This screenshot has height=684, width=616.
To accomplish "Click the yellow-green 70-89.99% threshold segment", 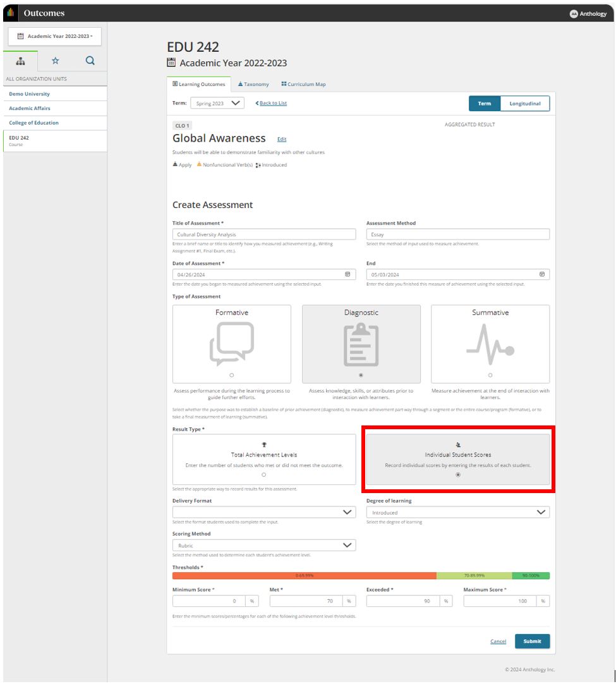I will click(474, 576).
